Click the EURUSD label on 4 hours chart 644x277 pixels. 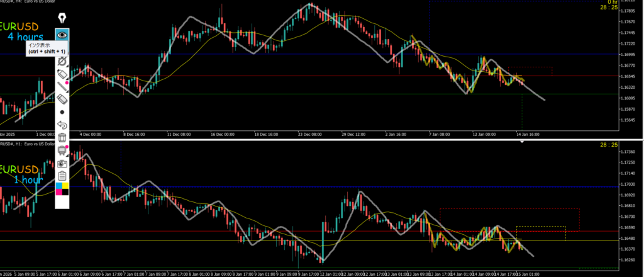point(19,27)
